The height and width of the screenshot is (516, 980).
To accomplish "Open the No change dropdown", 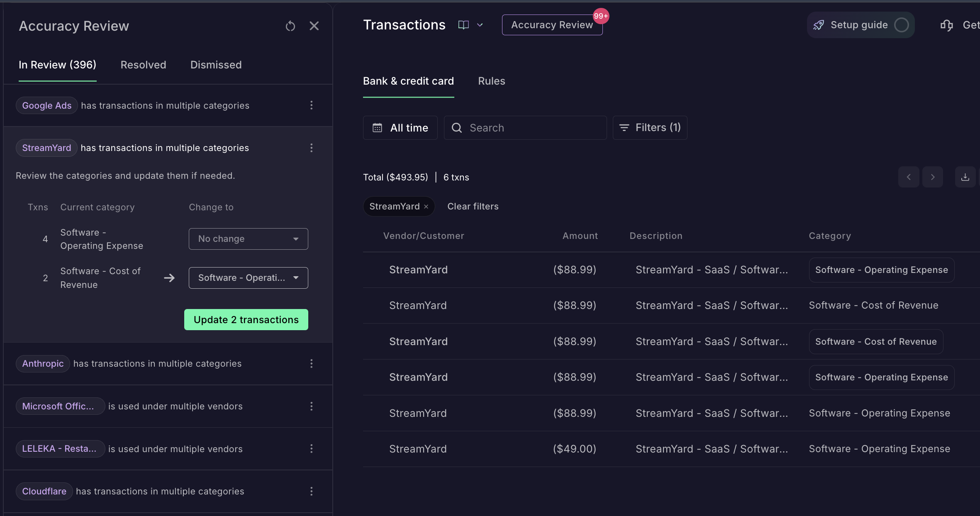I will point(249,239).
